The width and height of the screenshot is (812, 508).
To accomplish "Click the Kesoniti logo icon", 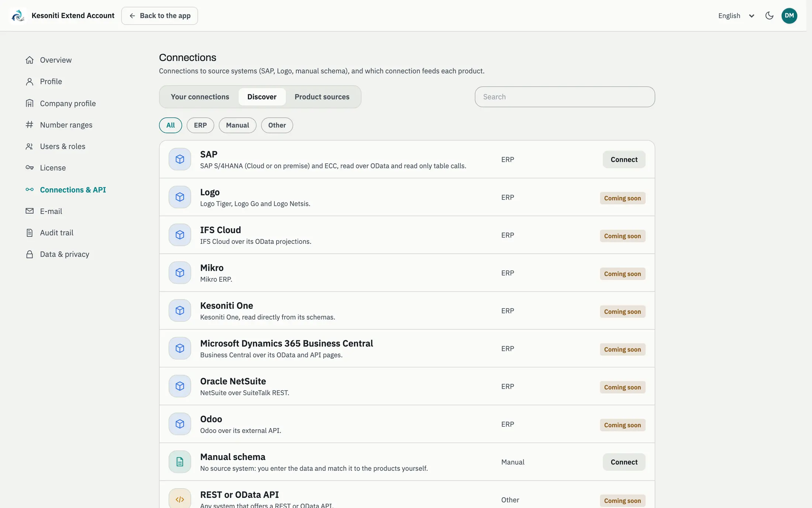I will pyautogui.click(x=17, y=16).
